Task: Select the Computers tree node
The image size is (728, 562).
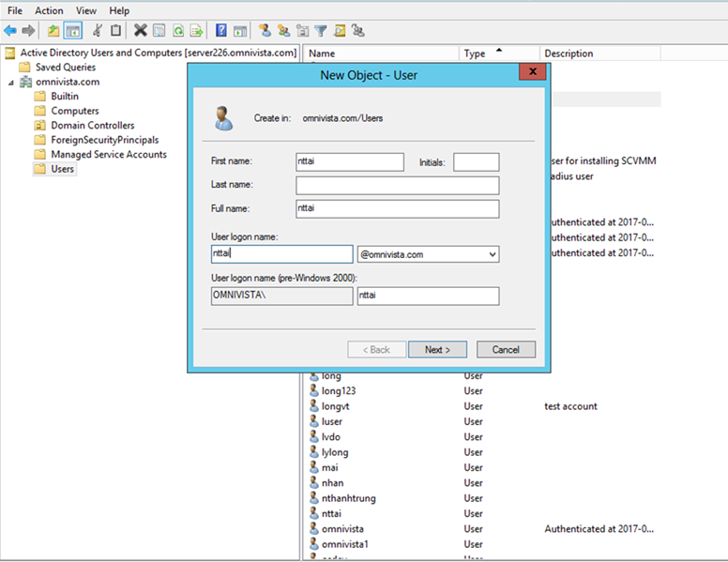Action: click(x=75, y=111)
